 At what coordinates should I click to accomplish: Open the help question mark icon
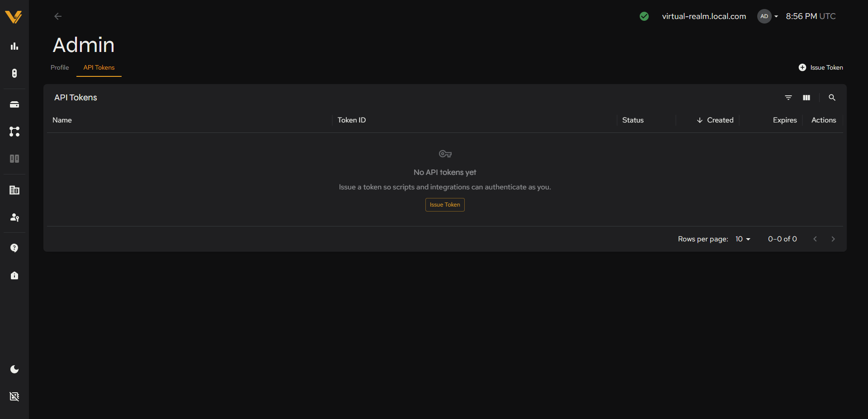click(x=14, y=248)
